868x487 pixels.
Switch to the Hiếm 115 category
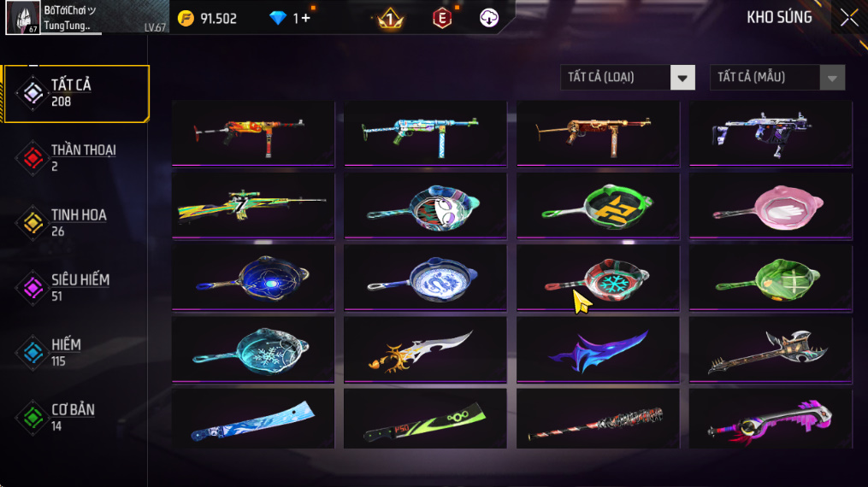[76, 353]
